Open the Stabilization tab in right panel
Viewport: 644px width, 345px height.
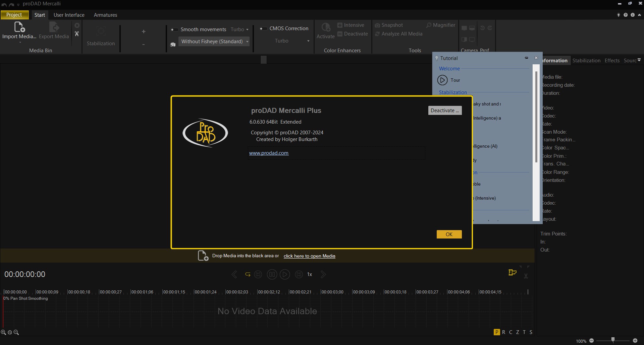[x=586, y=61]
